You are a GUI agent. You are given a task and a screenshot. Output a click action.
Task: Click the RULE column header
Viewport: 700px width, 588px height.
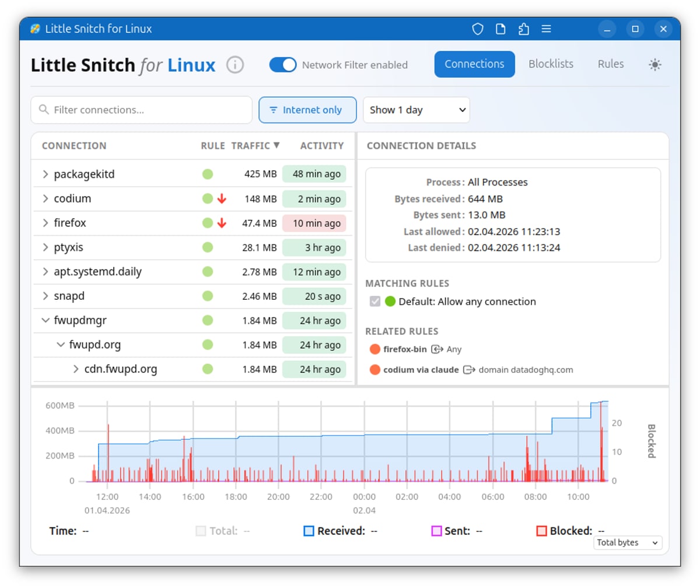213,146
